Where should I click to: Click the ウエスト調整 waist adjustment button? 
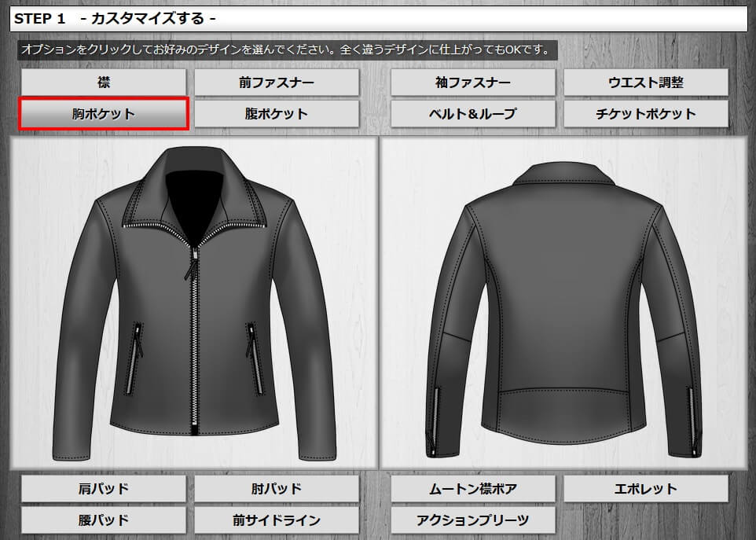coord(646,83)
